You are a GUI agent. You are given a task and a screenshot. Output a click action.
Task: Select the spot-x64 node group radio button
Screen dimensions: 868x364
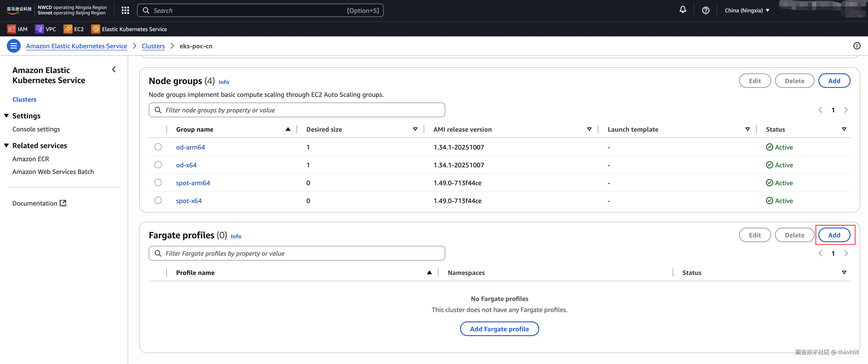(158, 201)
